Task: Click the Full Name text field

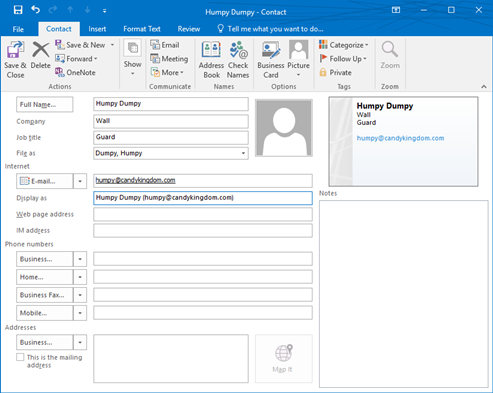Action: tap(171, 104)
